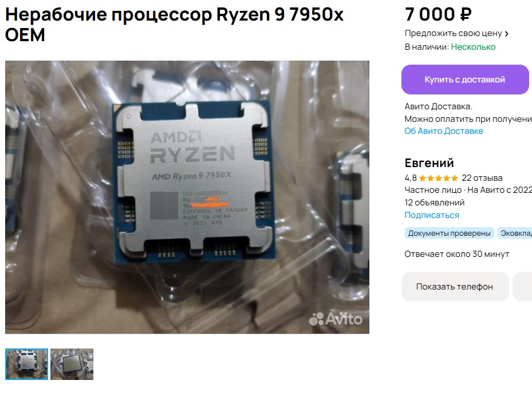Click the five-star rating icons
This screenshot has height=400, width=532.
[x=438, y=178]
